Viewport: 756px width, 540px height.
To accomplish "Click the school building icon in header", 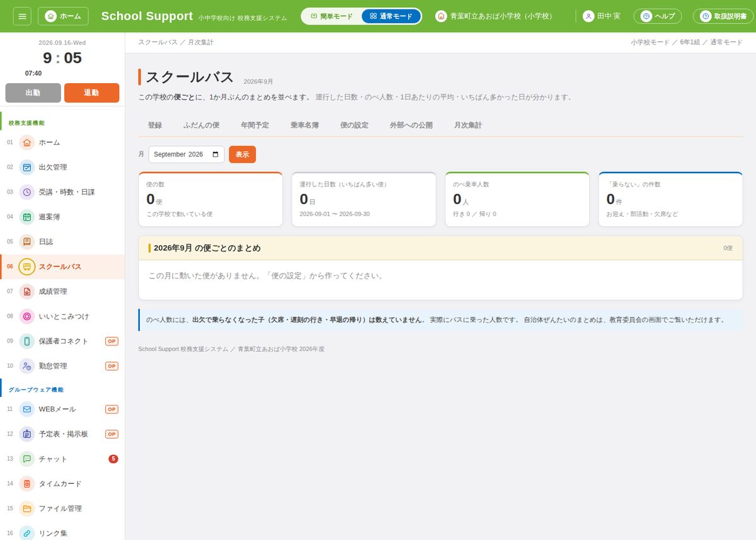I will tap(441, 16).
